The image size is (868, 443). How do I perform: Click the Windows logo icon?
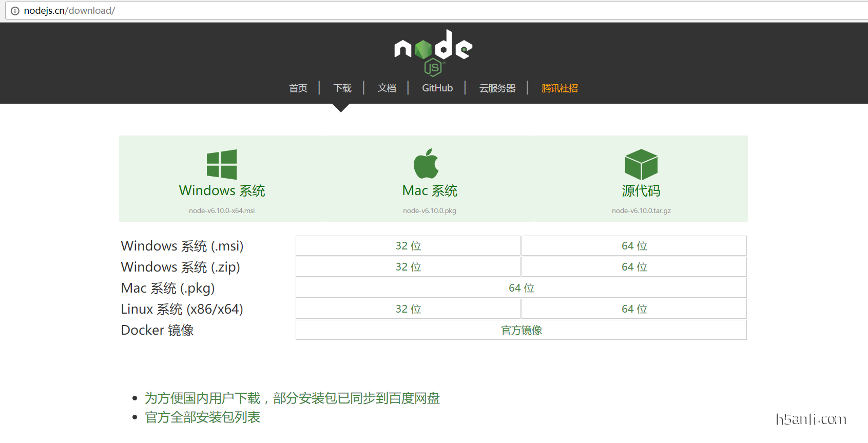point(222,164)
